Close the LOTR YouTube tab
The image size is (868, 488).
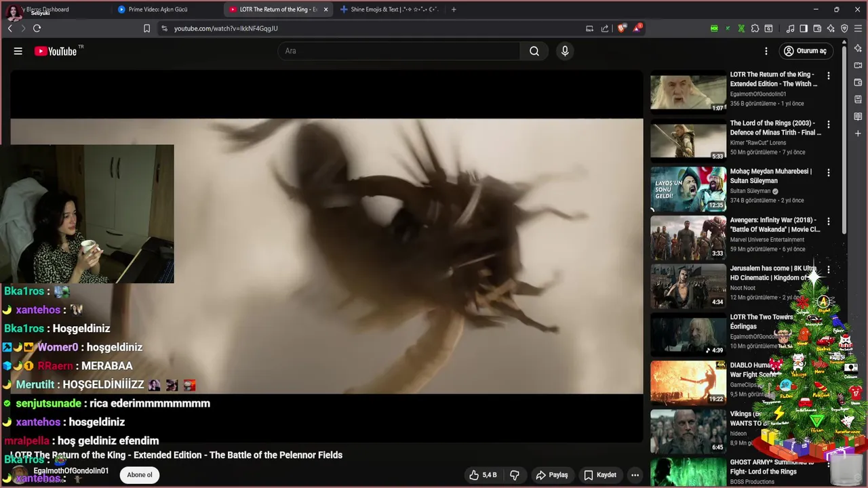click(x=325, y=9)
